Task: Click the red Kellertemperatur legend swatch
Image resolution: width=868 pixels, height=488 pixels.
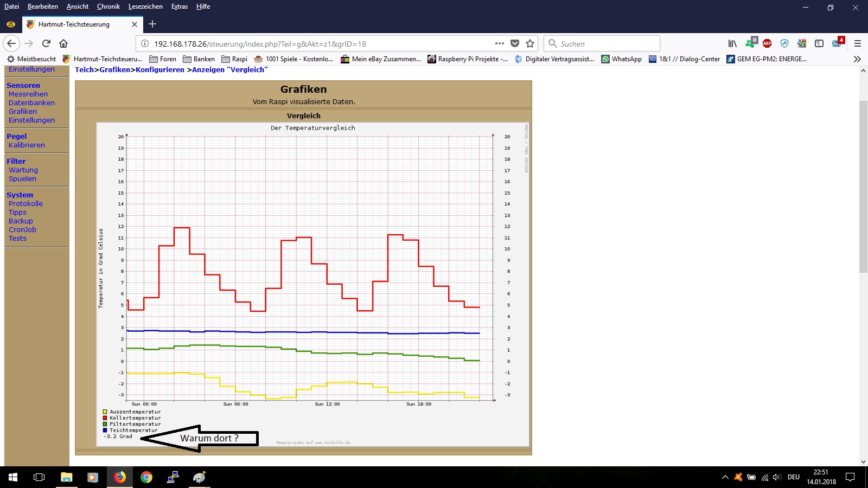Action: click(x=105, y=418)
